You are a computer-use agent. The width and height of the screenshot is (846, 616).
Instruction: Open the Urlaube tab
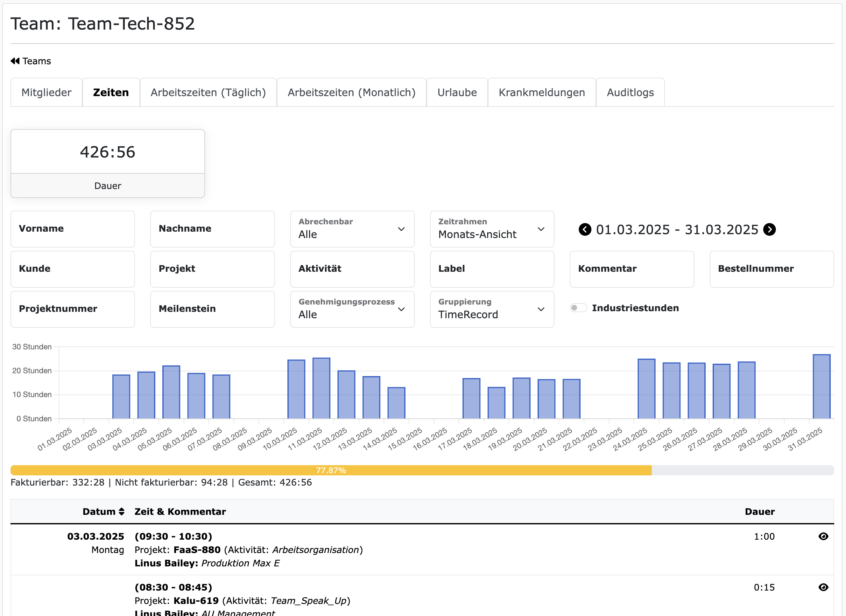click(x=457, y=92)
